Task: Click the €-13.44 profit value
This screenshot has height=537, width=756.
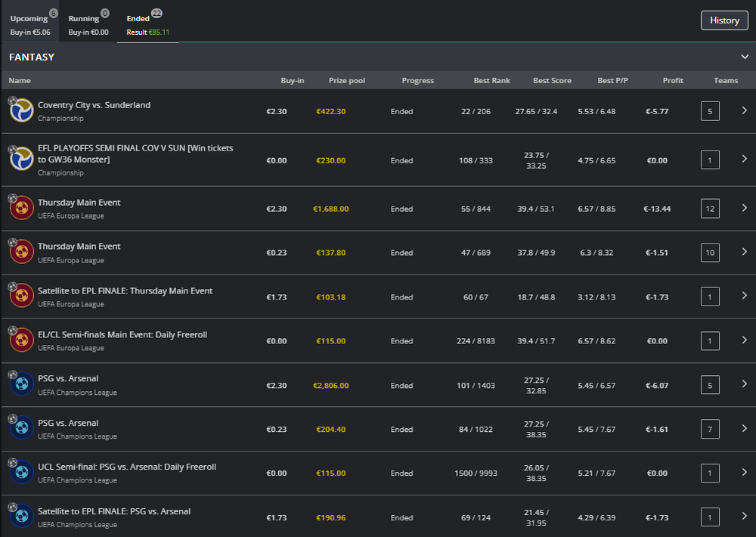Action: 657,209
